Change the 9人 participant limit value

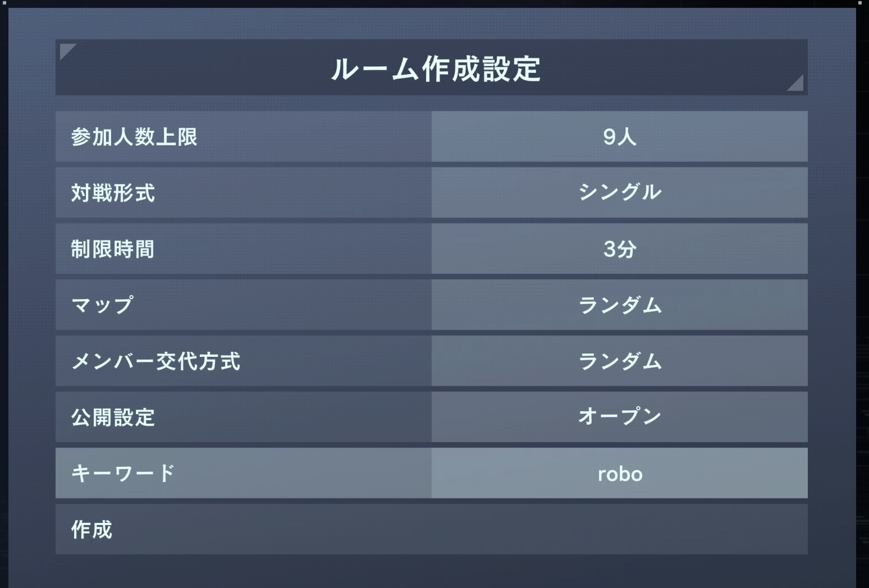coord(619,137)
